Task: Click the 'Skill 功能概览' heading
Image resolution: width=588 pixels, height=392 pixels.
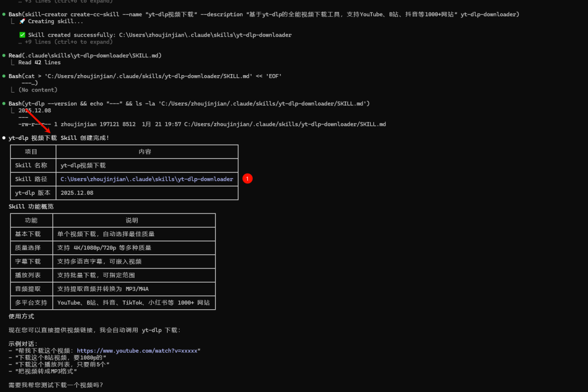Action: pos(31,207)
